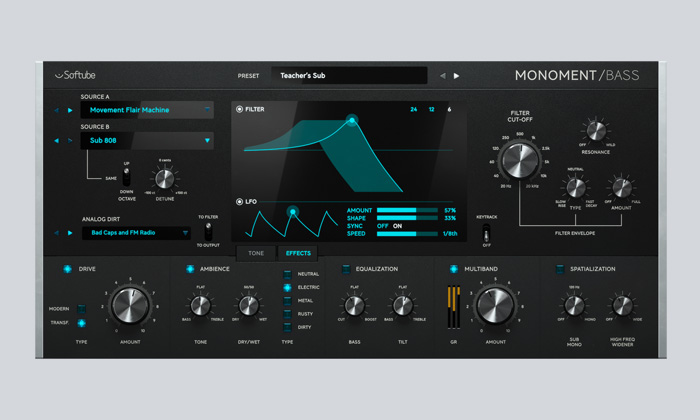Select Transf. drive type
700x420 pixels.
(x=81, y=323)
